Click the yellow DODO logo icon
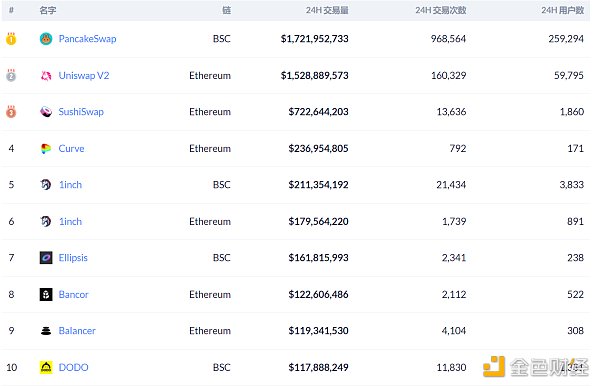The width and height of the screenshot is (600, 388). click(x=46, y=367)
